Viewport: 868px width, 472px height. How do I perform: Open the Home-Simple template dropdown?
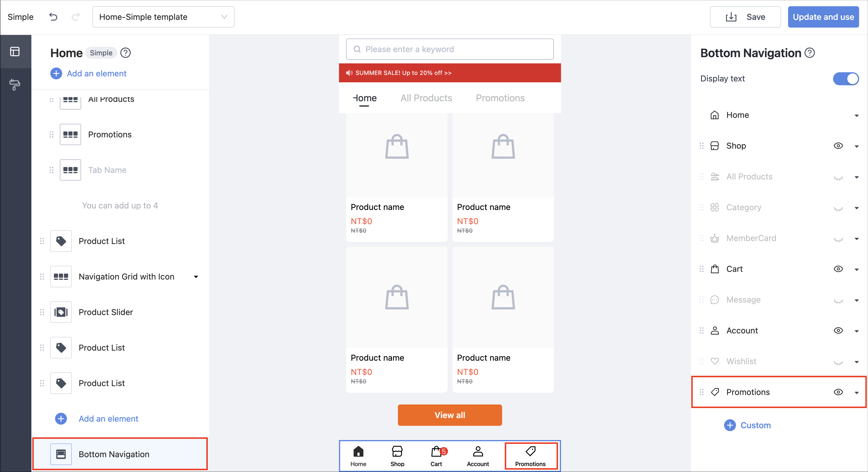pyautogui.click(x=163, y=17)
